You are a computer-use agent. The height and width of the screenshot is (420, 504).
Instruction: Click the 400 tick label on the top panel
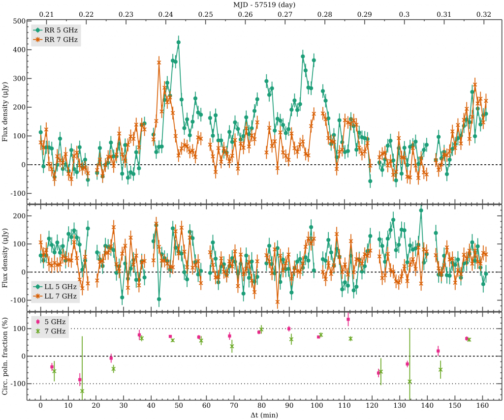click(19, 50)
